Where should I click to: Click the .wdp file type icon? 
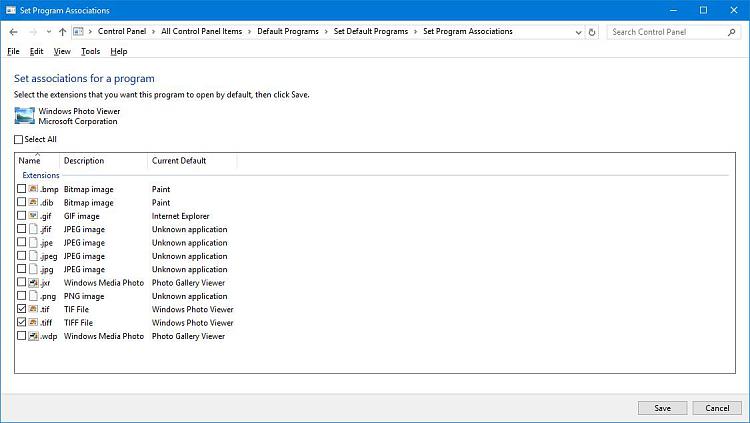[33, 336]
